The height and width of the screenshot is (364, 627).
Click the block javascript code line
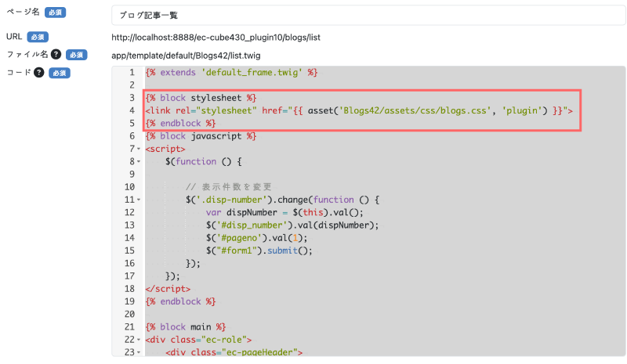(x=201, y=136)
